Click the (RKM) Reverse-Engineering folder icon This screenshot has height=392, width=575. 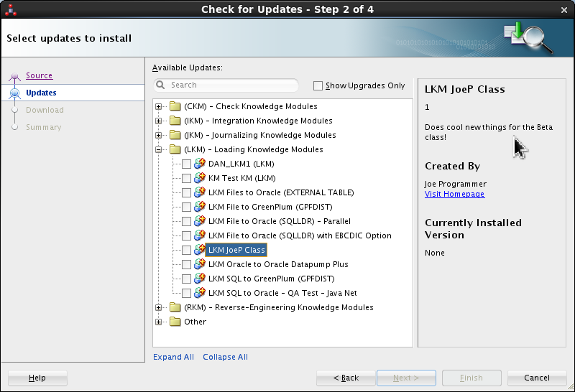175,307
